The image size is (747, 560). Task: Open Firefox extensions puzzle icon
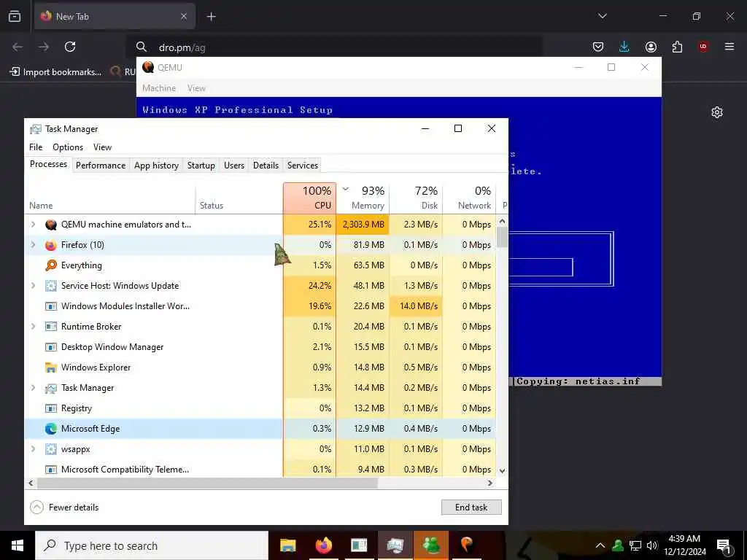(677, 47)
